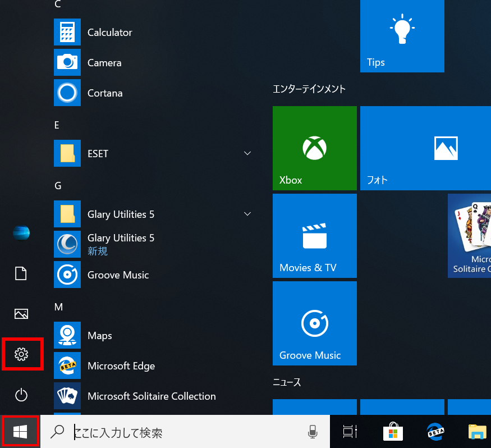This screenshot has height=448, width=491.
Task: Expand the ESET folder chevron
Action: tap(247, 153)
